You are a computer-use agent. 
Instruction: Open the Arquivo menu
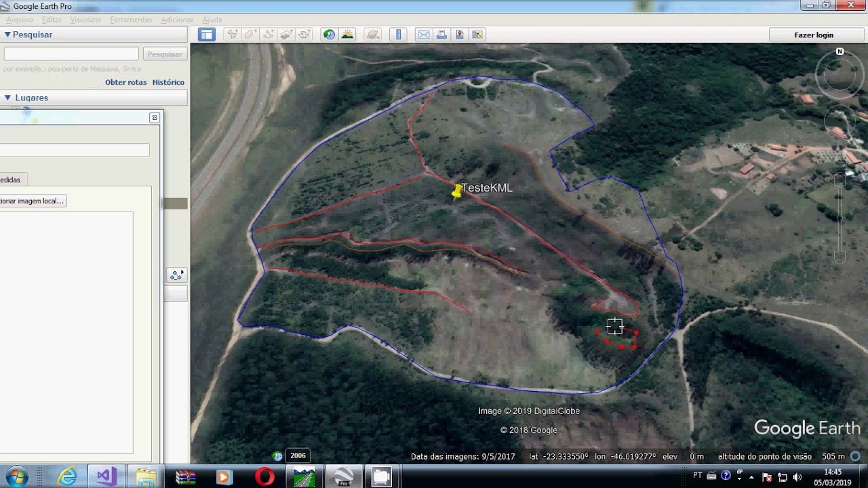pos(20,20)
